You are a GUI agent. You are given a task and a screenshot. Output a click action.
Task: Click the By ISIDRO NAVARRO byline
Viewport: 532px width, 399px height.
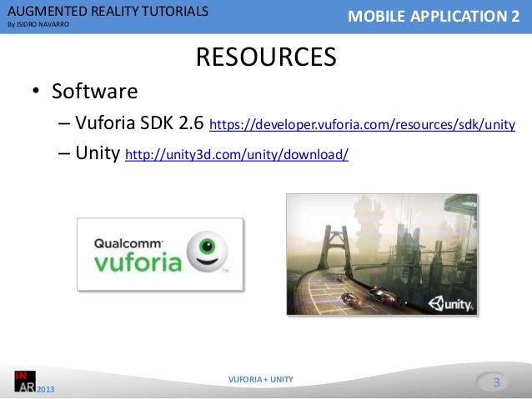tap(38, 24)
